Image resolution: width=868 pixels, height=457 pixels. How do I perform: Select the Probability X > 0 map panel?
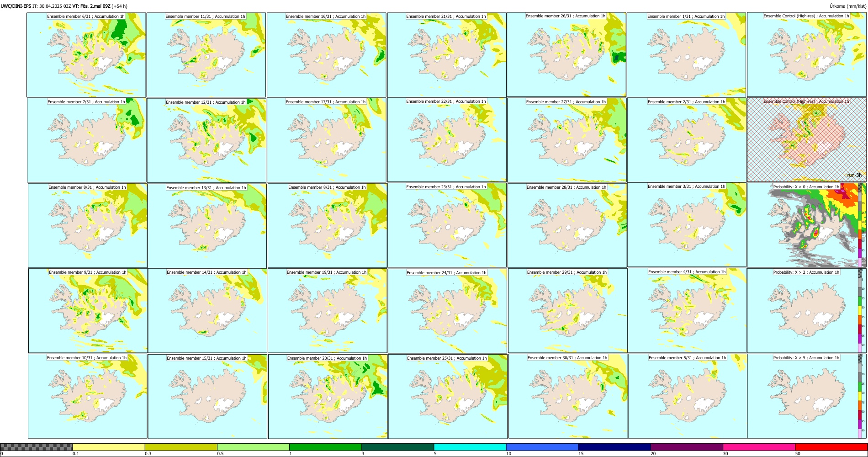[807, 225]
